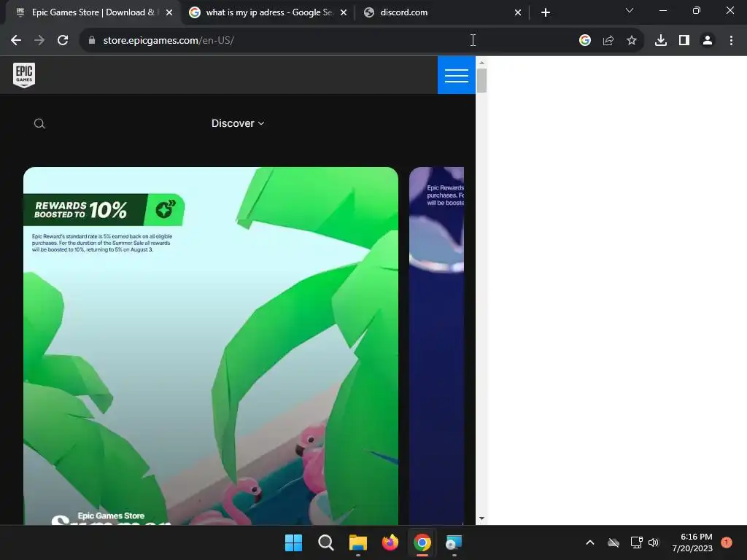
Task: Click the page scrollbar down arrow
Action: [x=481, y=518]
